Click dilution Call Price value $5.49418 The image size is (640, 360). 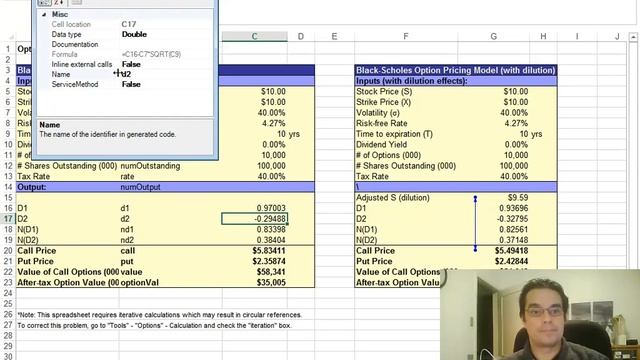point(511,251)
